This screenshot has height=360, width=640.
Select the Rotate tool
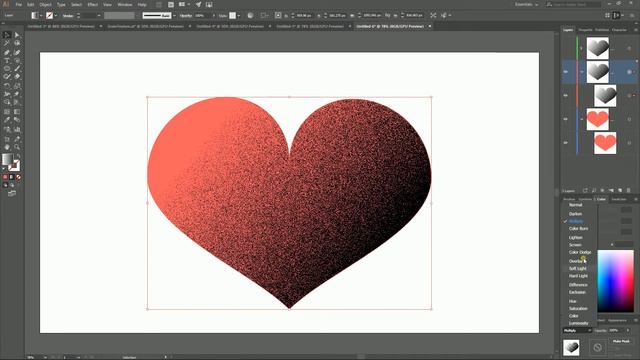[7, 85]
